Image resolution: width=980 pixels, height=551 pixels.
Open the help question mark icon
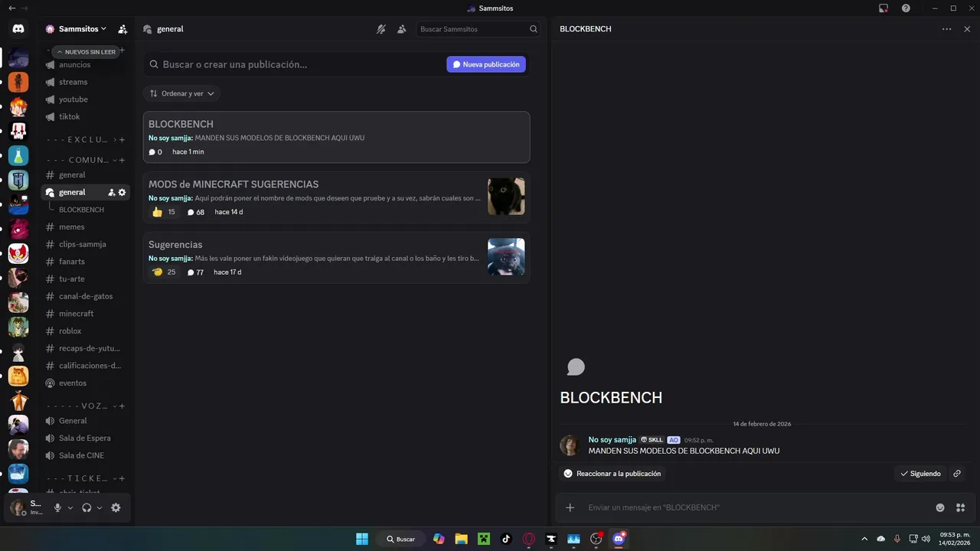[x=906, y=8]
